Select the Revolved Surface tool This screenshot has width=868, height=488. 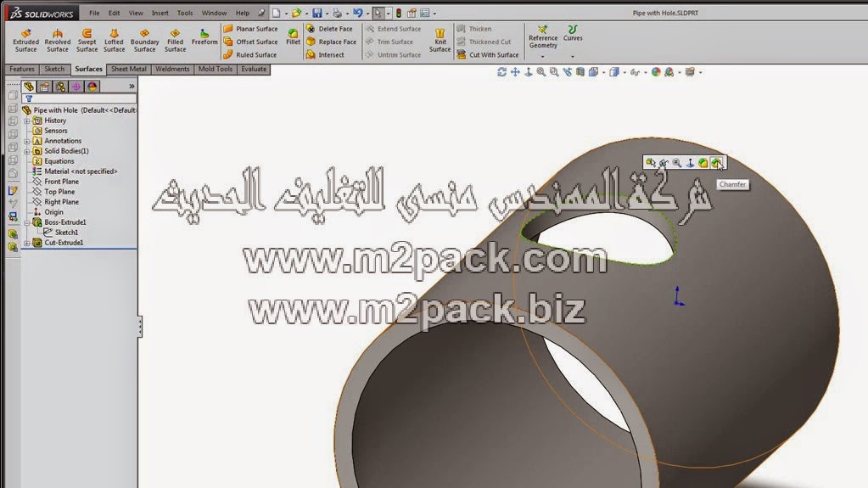tap(58, 41)
